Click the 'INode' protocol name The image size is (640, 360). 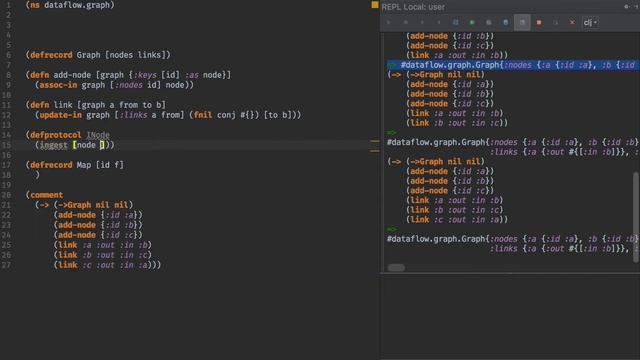(x=98, y=135)
